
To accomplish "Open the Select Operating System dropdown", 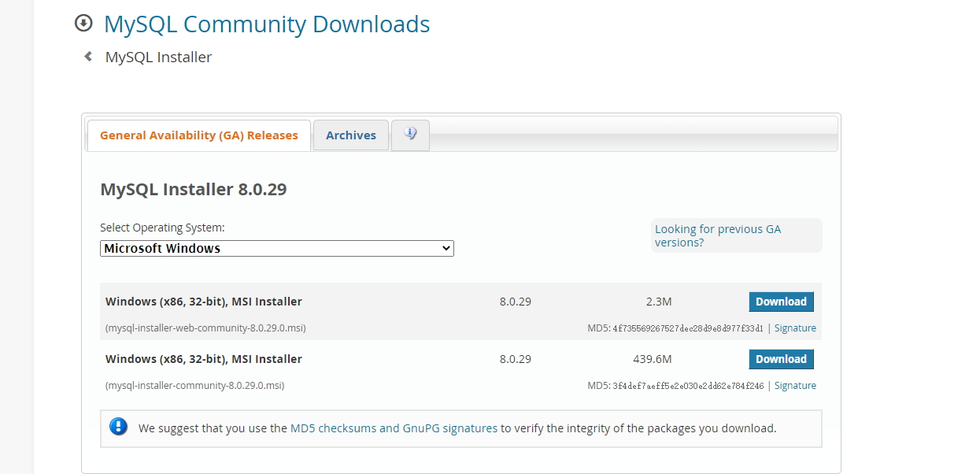I will (277, 248).
